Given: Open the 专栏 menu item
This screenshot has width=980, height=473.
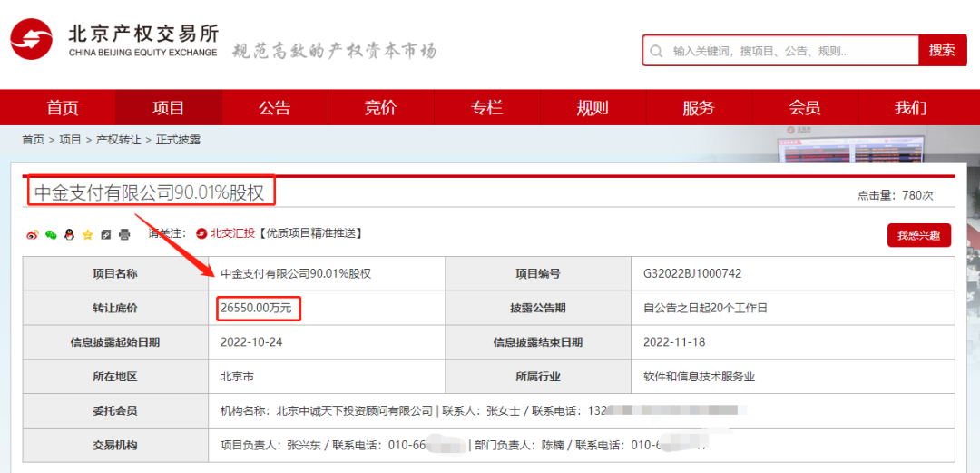Looking at the screenshot, I should click(486, 108).
